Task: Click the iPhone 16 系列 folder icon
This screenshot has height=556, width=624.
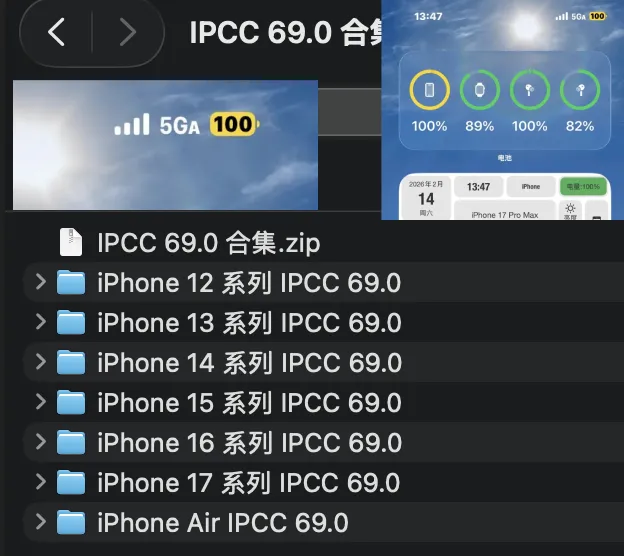Action: [71, 442]
